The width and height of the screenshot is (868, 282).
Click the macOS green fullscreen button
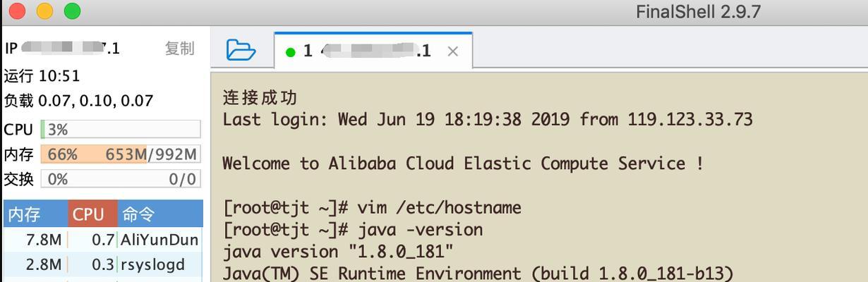coord(72,11)
